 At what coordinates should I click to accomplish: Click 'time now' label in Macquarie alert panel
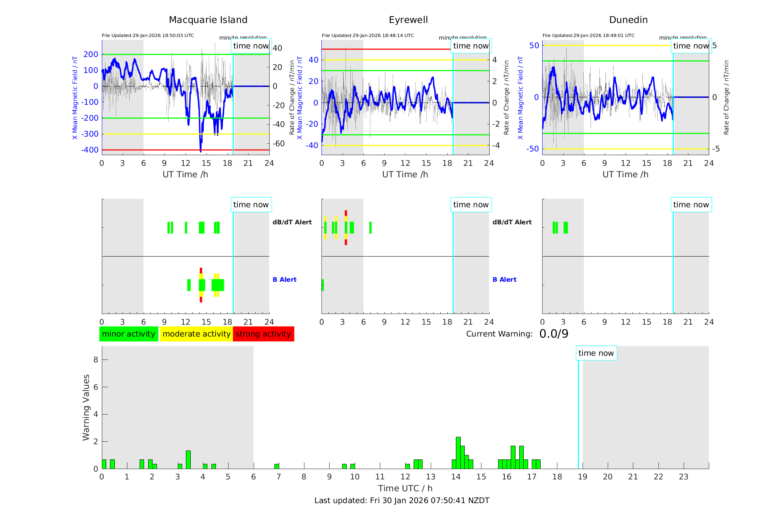(251, 205)
